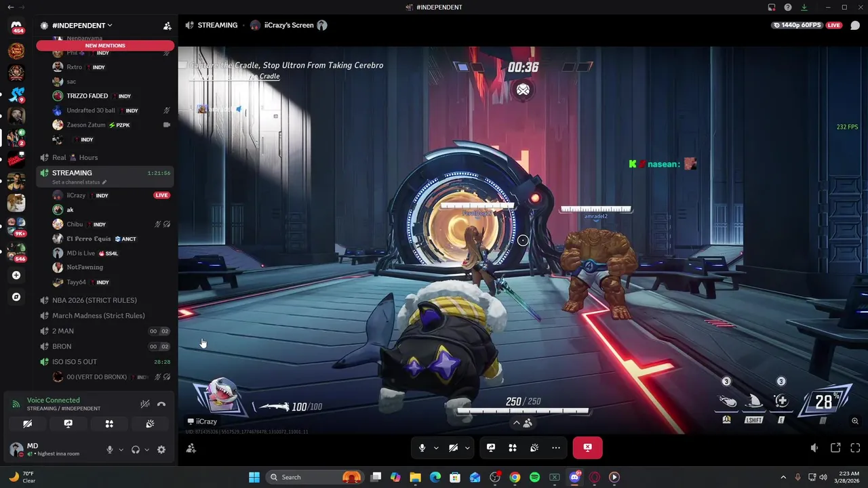This screenshot has width=868, height=488.
Task: Expand input device options beside MD microphone
Action: click(x=121, y=449)
